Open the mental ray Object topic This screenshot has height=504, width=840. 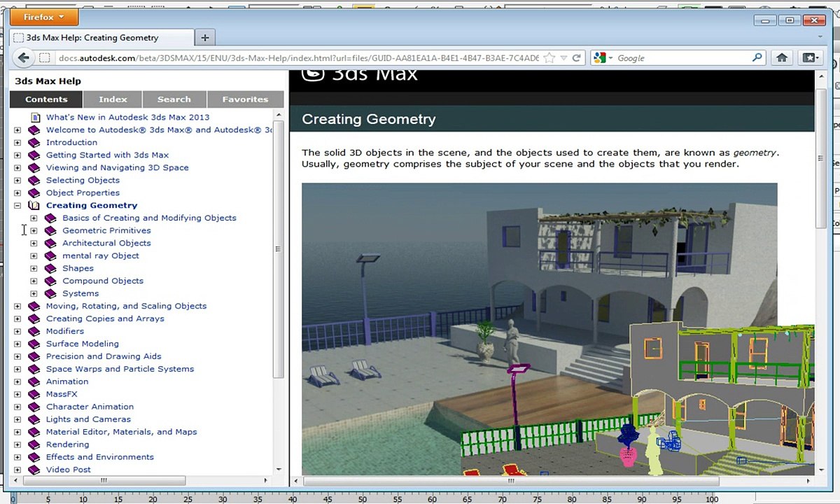(x=101, y=255)
